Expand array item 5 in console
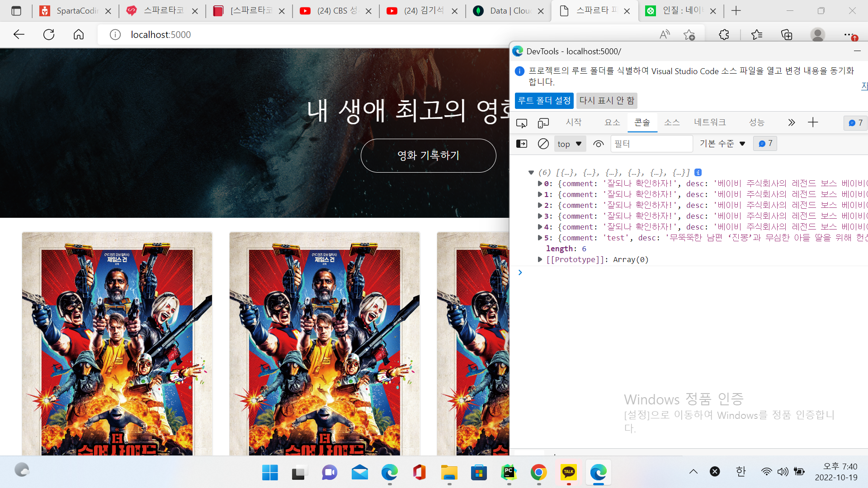 tap(539, 238)
